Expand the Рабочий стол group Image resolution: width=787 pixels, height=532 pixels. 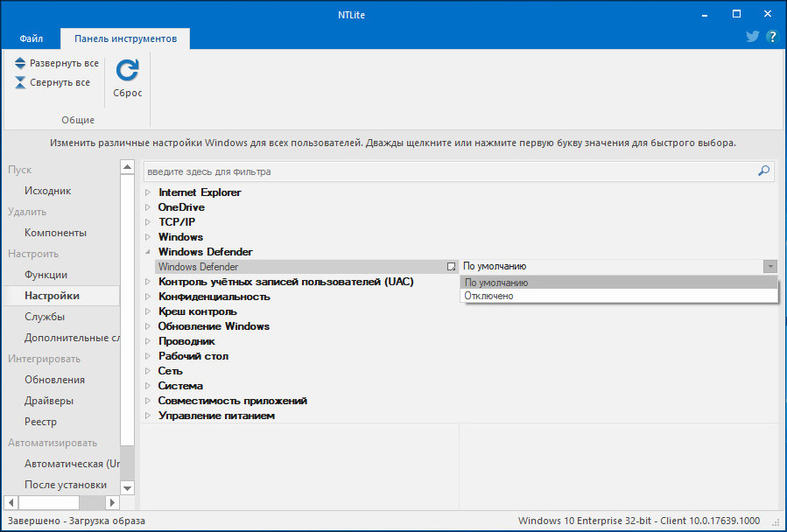148,356
